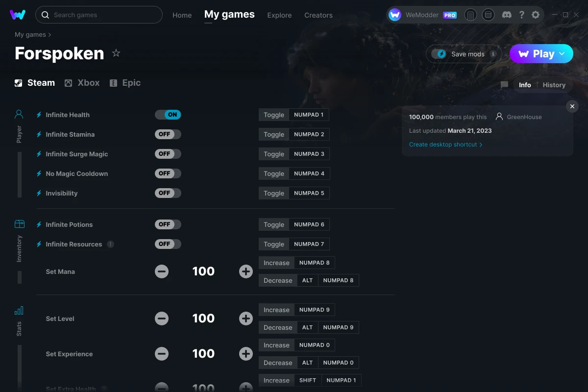Increase Set Level with plus button
The height and width of the screenshot is (392, 588).
pos(246,318)
